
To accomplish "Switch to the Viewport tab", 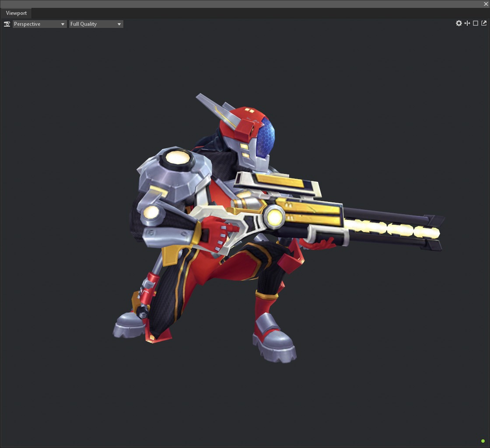I will (16, 13).
